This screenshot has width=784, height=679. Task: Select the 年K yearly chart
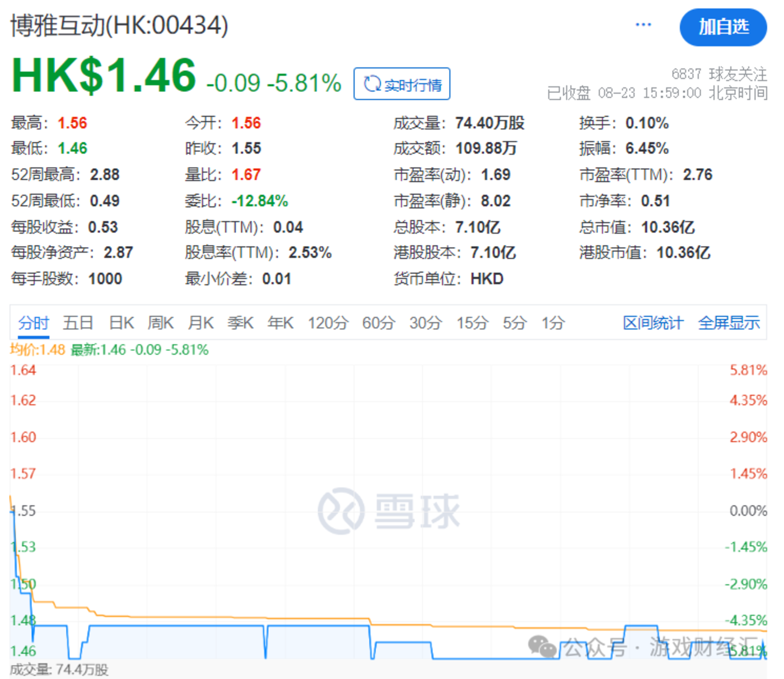(279, 323)
